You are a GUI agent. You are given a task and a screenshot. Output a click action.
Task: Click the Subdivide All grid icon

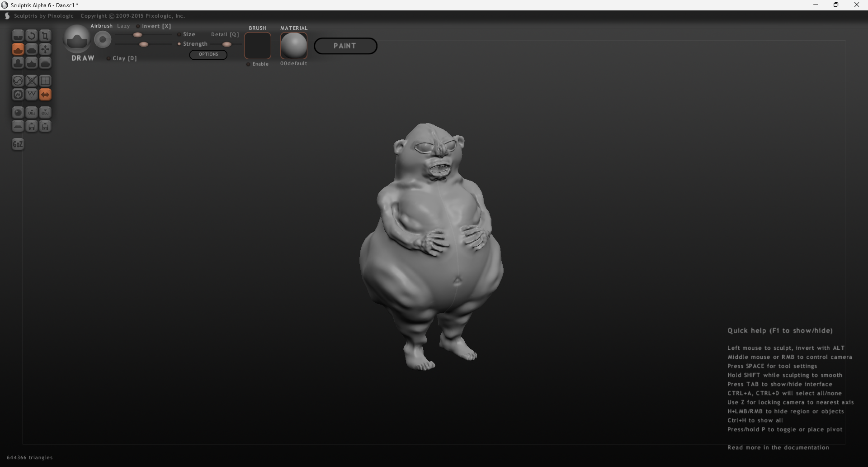click(45, 81)
